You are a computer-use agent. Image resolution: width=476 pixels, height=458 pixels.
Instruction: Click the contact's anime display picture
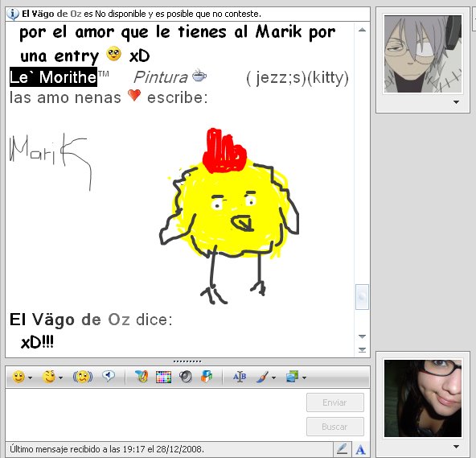[423, 54]
